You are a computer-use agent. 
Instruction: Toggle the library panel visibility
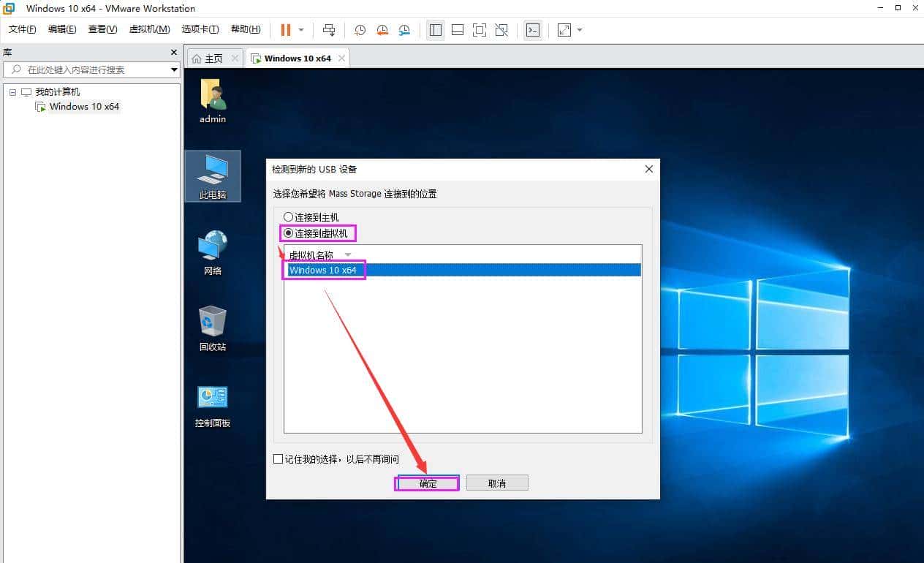[436, 30]
